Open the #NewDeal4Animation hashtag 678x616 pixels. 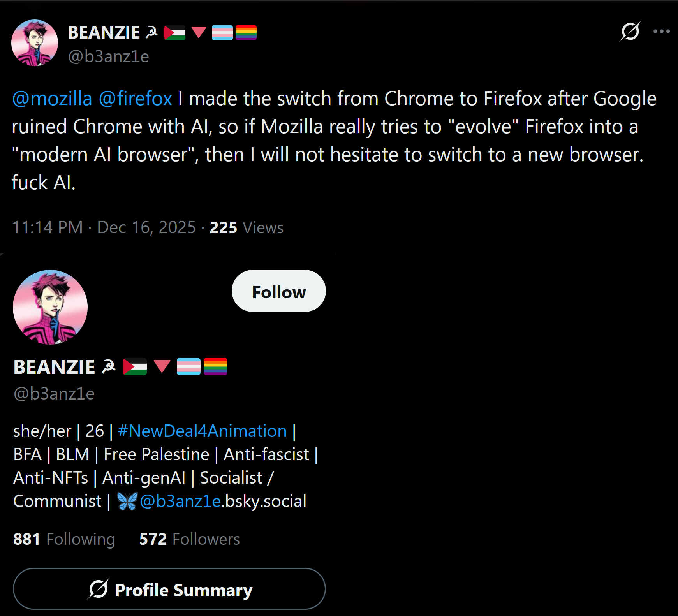click(x=202, y=431)
